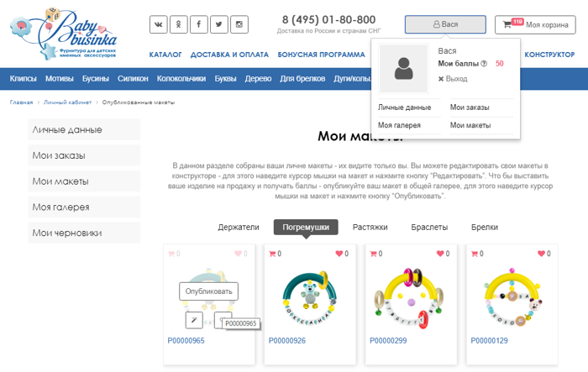Click the heart icon on product P00000926
Image resolution: width=588 pixels, height=372 pixels.
(x=340, y=254)
